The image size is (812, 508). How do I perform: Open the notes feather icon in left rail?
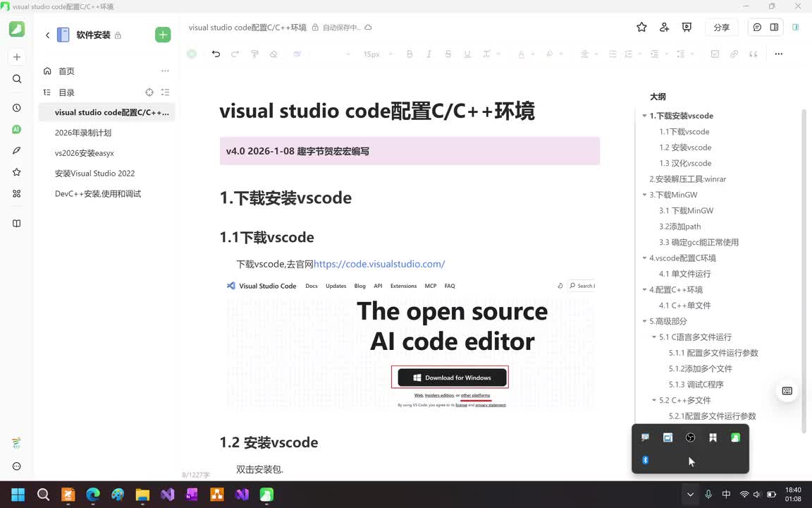[17, 150]
